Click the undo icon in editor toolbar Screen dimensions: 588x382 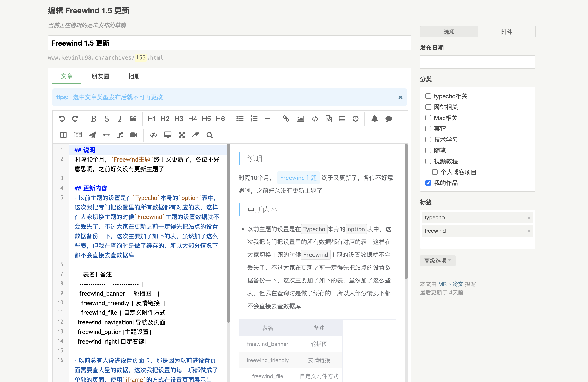click(x=62, y=119)
